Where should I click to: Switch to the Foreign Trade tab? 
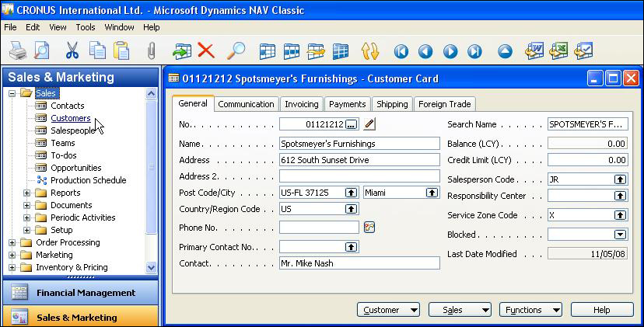(444, 104)
